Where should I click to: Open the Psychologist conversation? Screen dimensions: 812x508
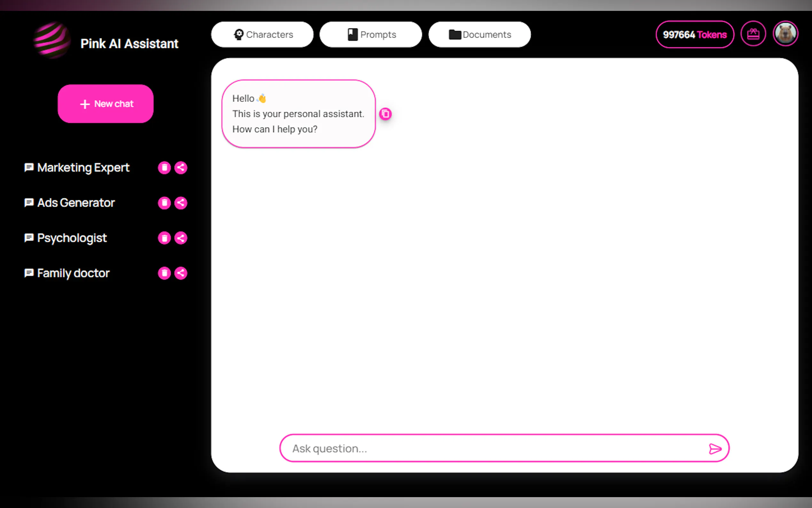pos(72,238)
